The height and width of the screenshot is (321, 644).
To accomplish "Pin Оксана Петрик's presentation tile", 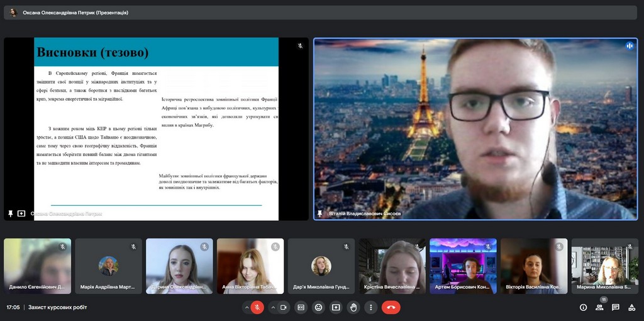I will 11,213.
